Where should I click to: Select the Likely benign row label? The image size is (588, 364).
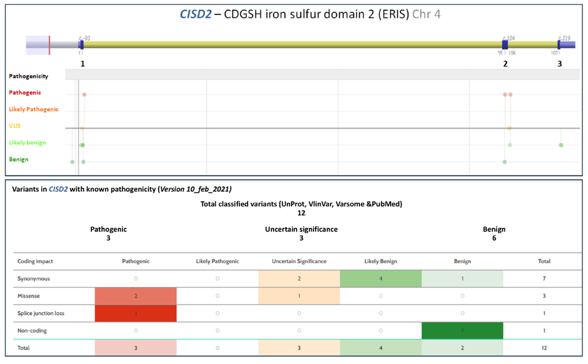point(27,143)
